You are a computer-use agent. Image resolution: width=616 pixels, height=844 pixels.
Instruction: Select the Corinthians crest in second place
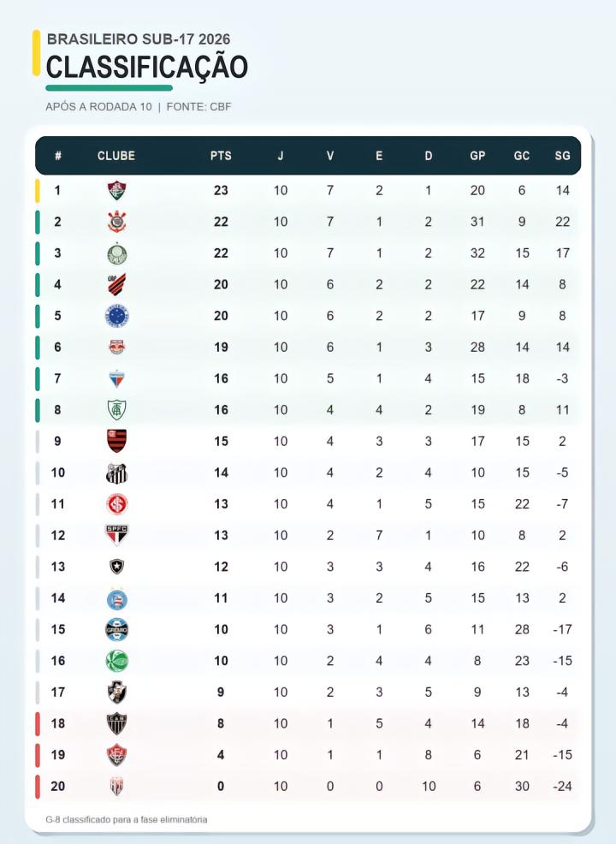coord(116,221)
